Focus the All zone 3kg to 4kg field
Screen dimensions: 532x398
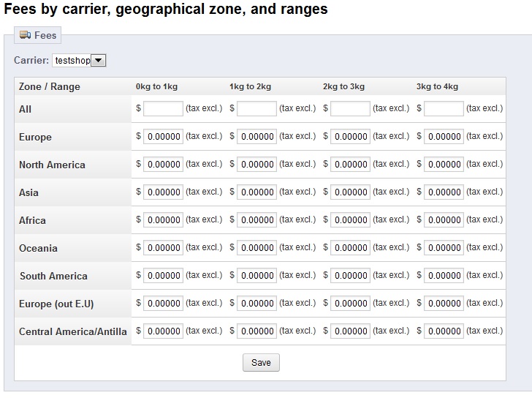444,109
